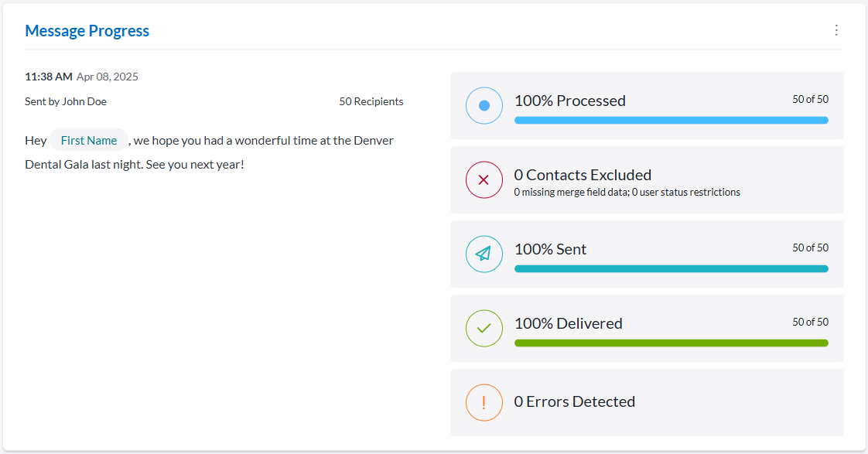Screen dimensions: 868x454
Task: Click the orange exclamation Errors icon
Action: 484,403
